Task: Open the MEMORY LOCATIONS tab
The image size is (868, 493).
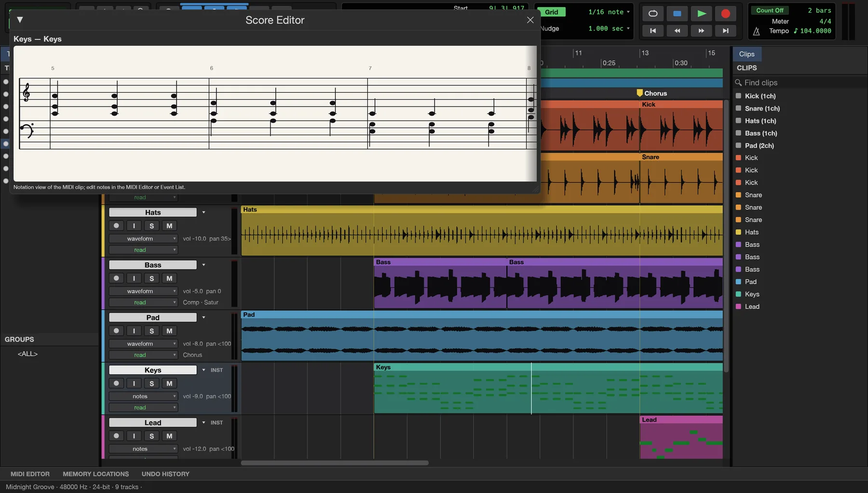Action: pos(96,474)
